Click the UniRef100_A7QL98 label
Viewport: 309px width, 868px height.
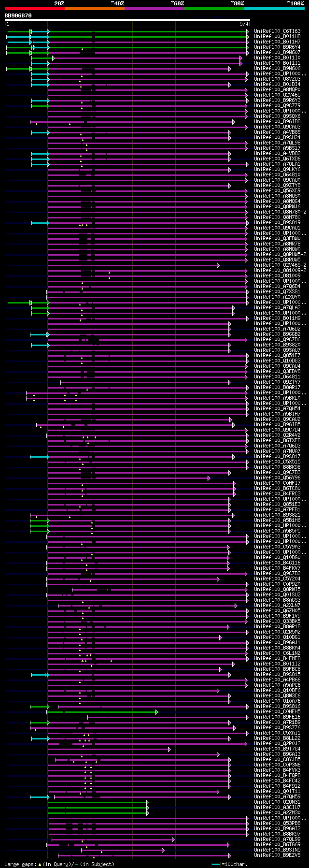pos(277,143)
